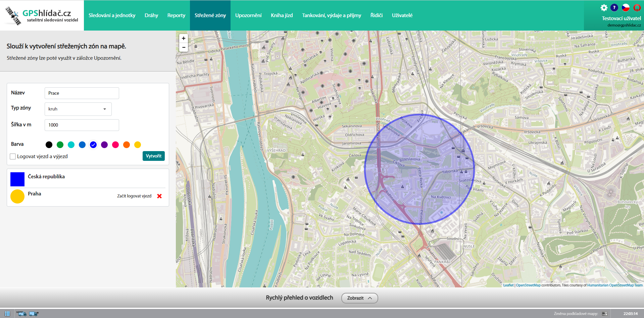Click the truck with arrow icon
Viewport: 644px width, 318px height.
point(34,314)
